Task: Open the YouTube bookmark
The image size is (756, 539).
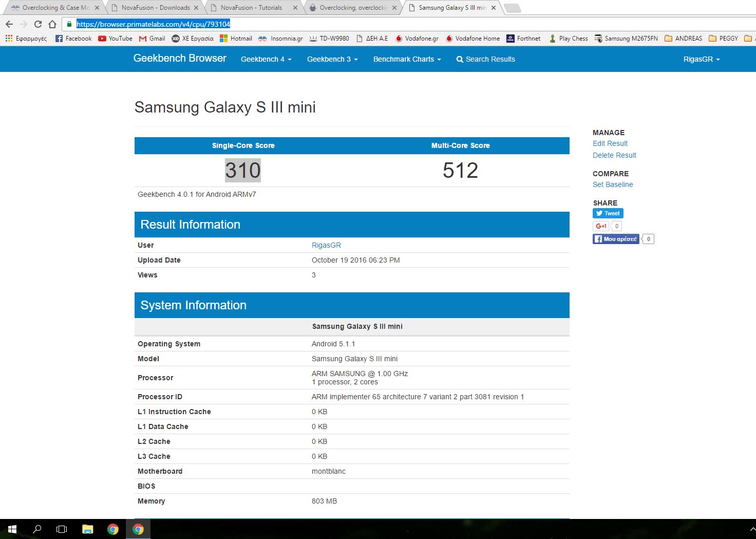Action: (115, 39)
